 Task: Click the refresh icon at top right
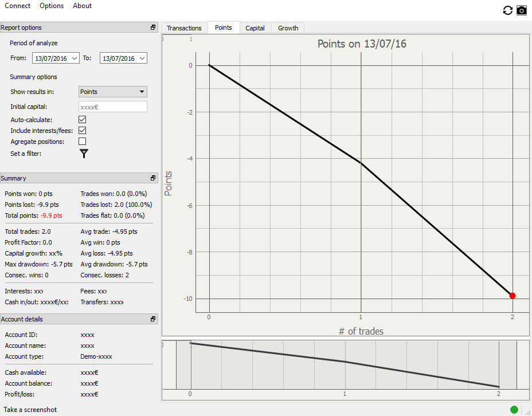click(x=507, y=10)
